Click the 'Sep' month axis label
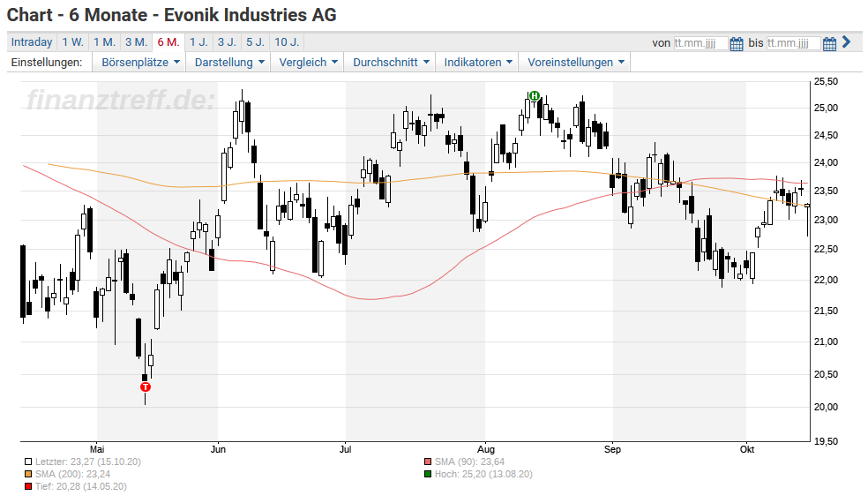 pyautogui.click(x=612, y=449)
